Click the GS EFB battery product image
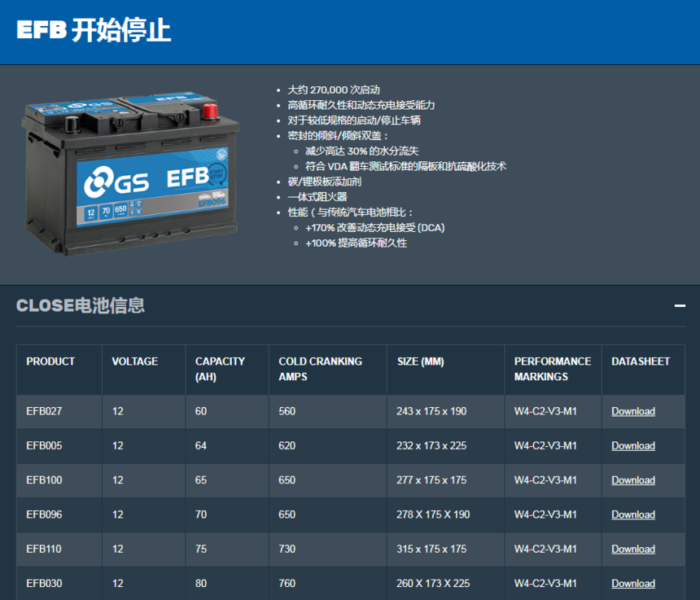700x600 pixels. [130, 174]
